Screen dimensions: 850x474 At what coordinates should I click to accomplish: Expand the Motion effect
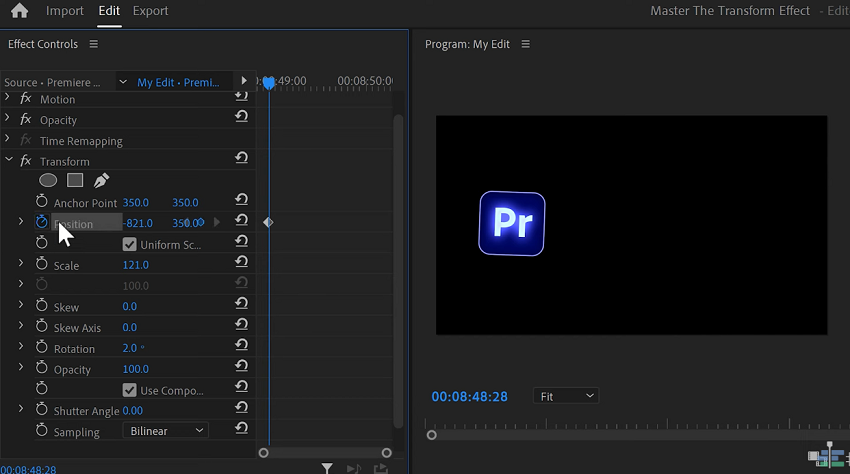click(x=7, y=98)
